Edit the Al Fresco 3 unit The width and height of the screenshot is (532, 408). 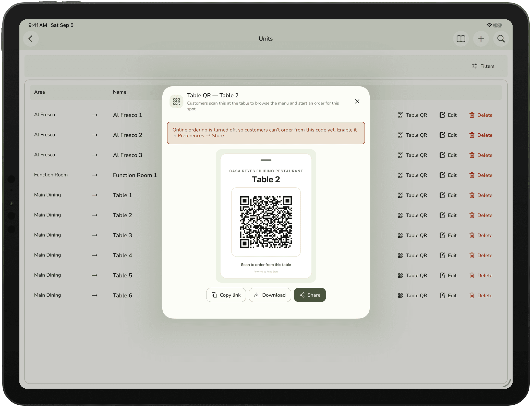coord(448,155)
